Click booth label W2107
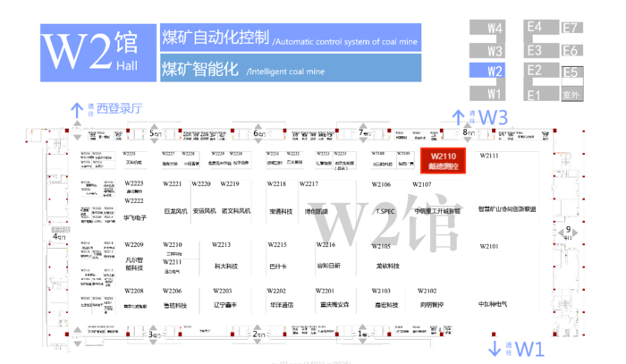The image size is (626, 364). click(422, 184)
